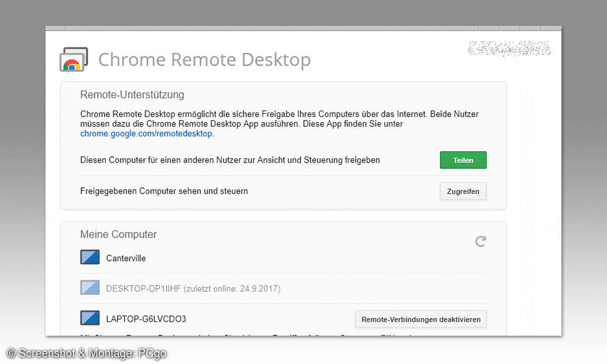The image size is (607, 364).
Task: Select the offline DESKTOP-DP1IIHF entry
Action: [193, 289]
